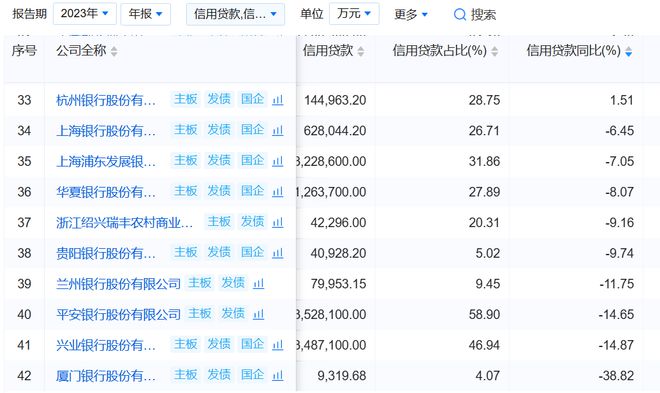
Task: Select the ratio value 46.94
Action: [x=484, y=345]
